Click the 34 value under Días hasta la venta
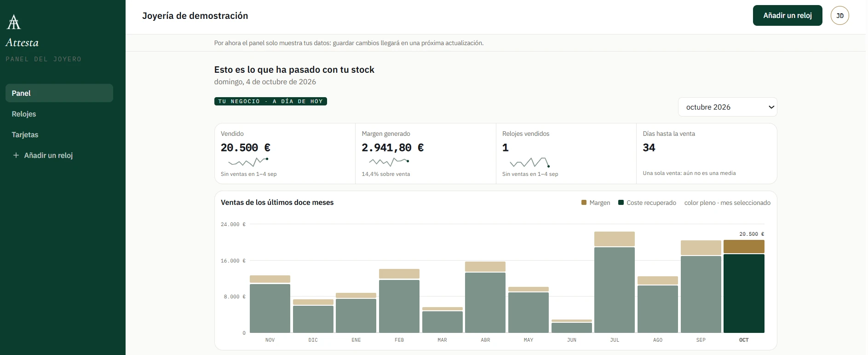Viewport: 868px width, 355px height. 649,147
